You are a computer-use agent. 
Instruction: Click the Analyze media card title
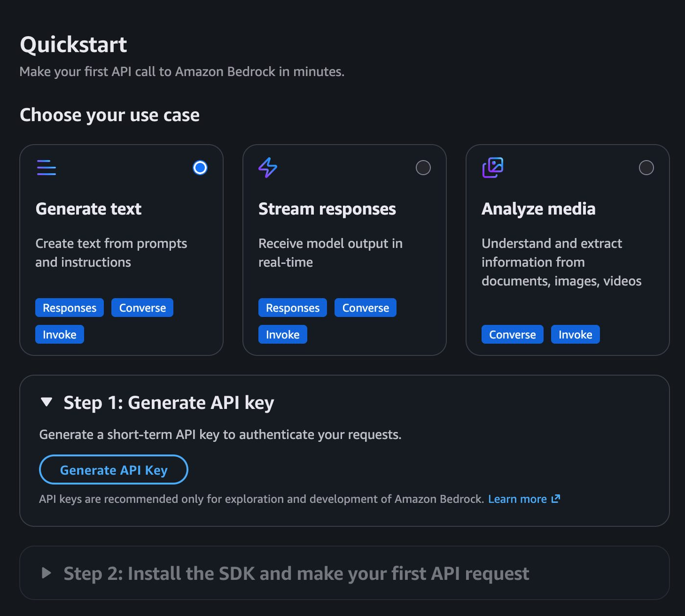tap(539, 209)
